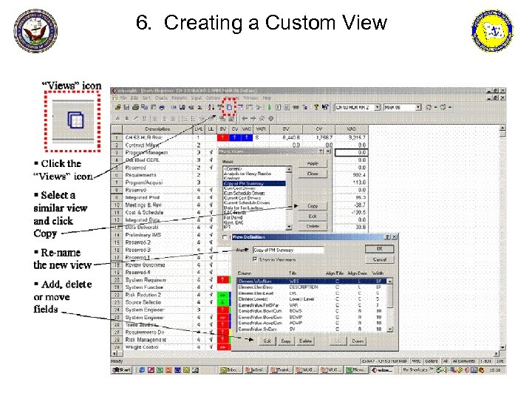The width and height of the screenshot is (532, 399).
Task: Toggle the Show in View menu checkbox
Action: pyautogui.click(x=255, y=259)
